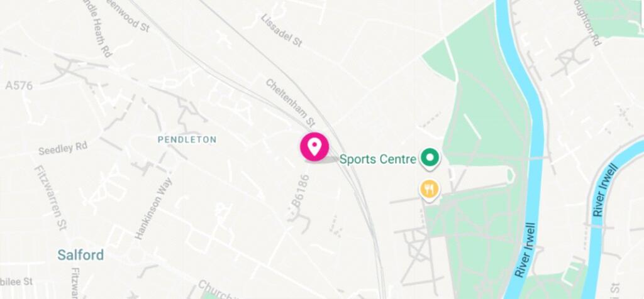Screen dimensions: 644x299
Task: Click the Jubilee St label
Action: 16,281
